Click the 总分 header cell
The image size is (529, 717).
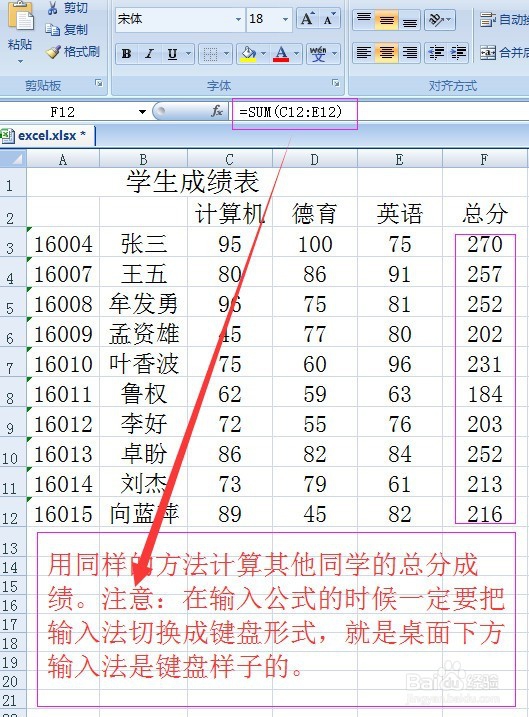coord(485,214)
